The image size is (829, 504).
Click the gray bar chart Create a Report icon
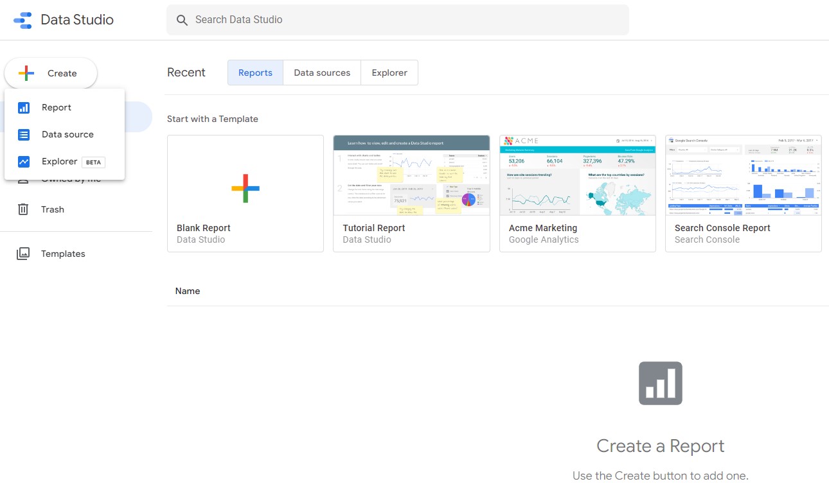(x=661, y=383)
